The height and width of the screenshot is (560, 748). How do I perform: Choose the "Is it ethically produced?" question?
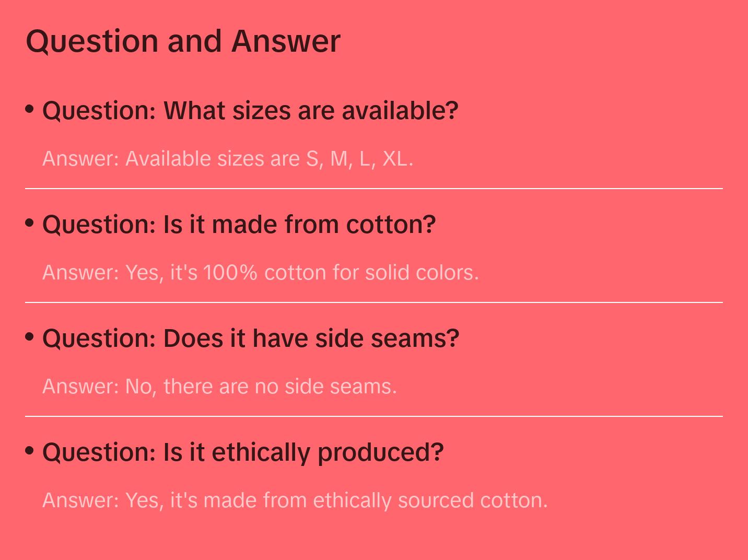[x=243, y=452]
